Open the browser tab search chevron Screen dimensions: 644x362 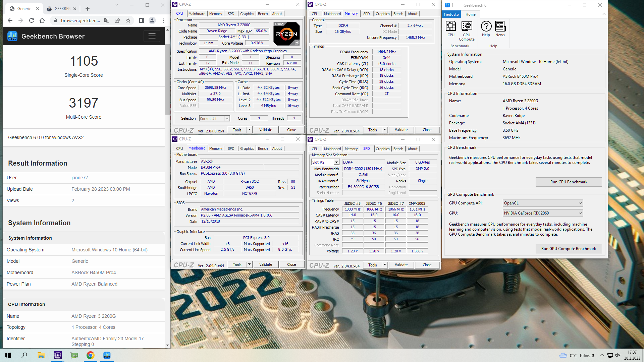116,5
